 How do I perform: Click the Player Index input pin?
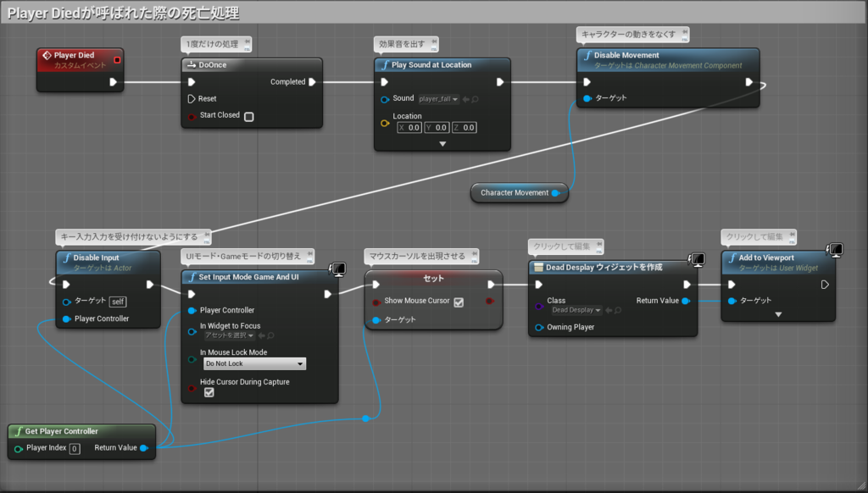19,449
